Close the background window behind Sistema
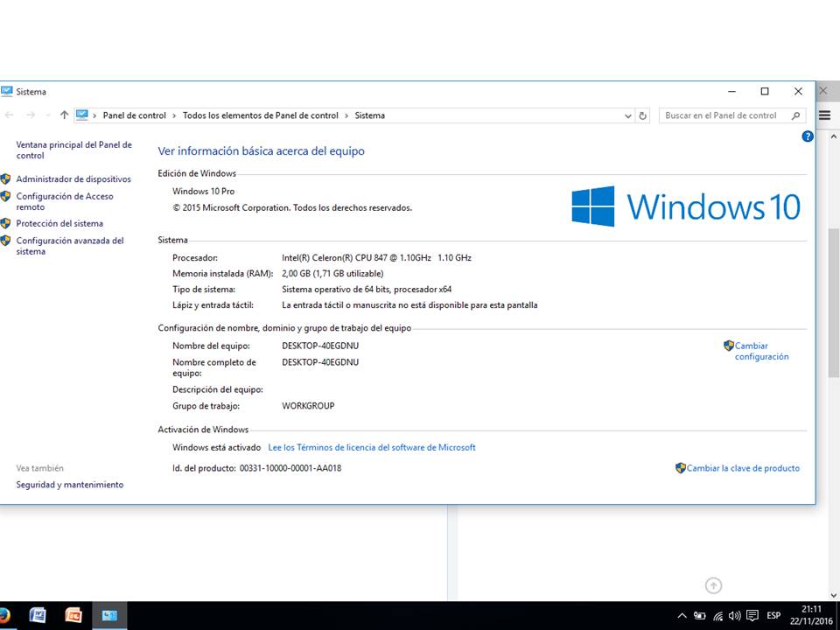This screenshot has height=630, width=840. click(823, 91)
